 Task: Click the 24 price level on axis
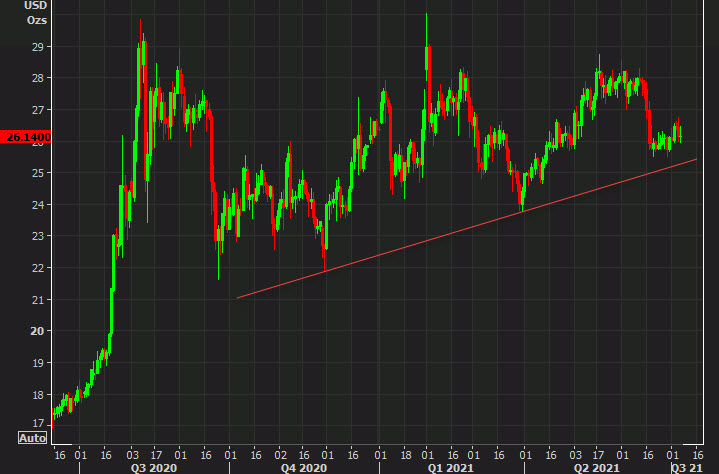(39, 205)
